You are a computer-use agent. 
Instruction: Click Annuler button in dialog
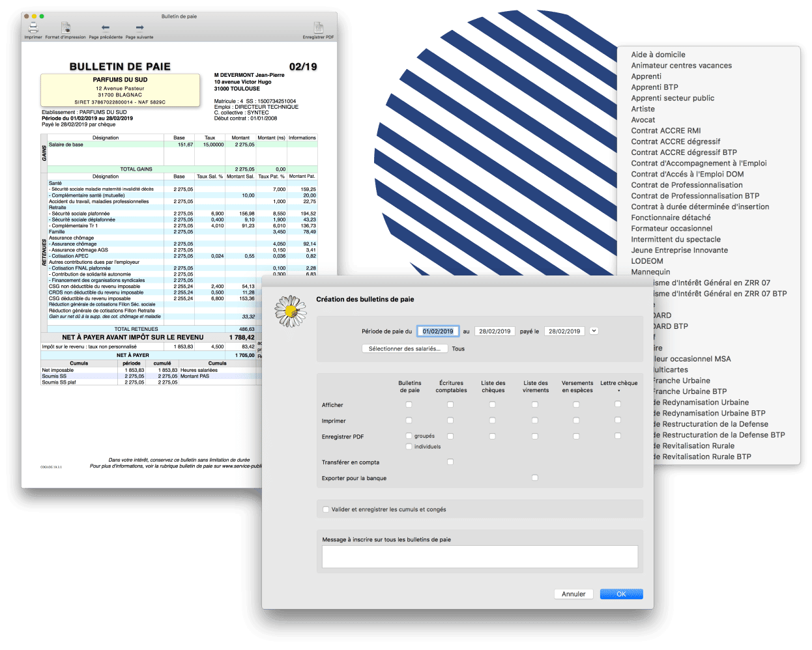point(573,594)
